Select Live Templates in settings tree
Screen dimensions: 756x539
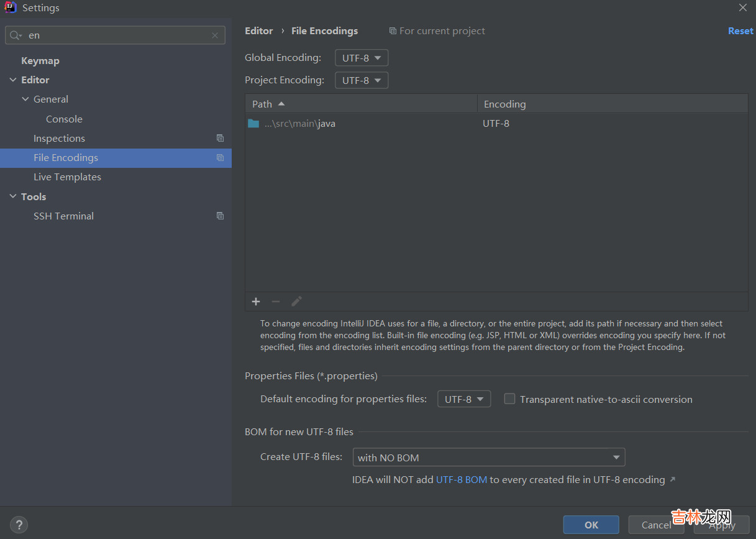point(67,177)
